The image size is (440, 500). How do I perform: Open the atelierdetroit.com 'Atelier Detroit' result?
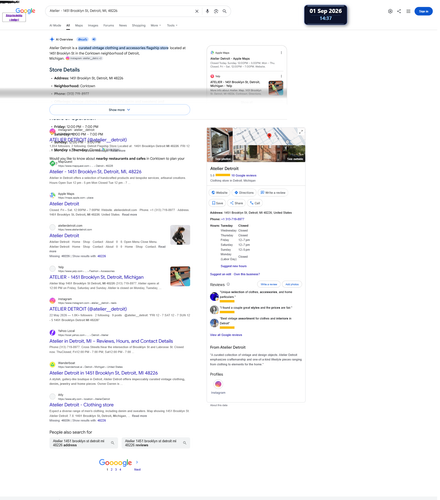64,235
